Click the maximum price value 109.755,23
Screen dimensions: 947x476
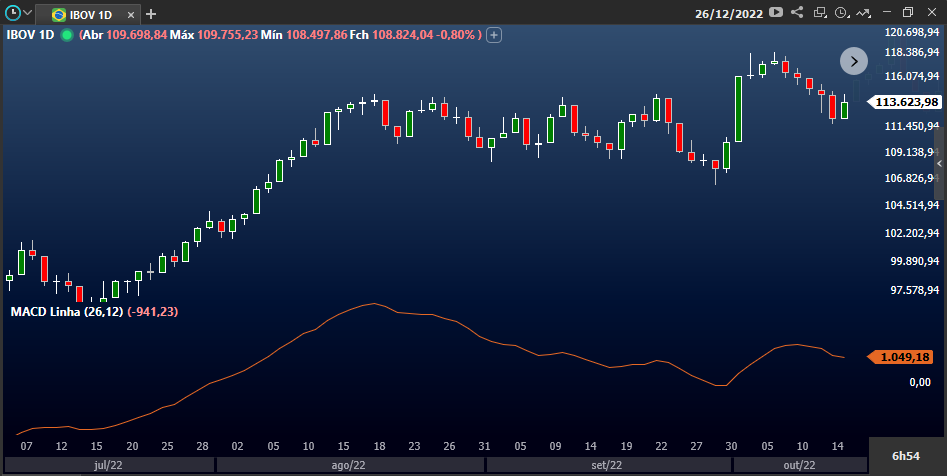tap(228, 34)
